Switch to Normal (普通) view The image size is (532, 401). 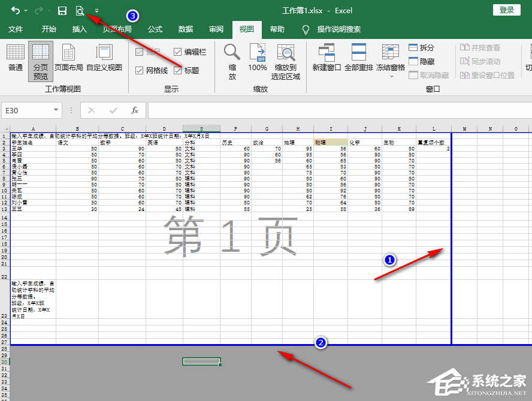click(16, 58)
